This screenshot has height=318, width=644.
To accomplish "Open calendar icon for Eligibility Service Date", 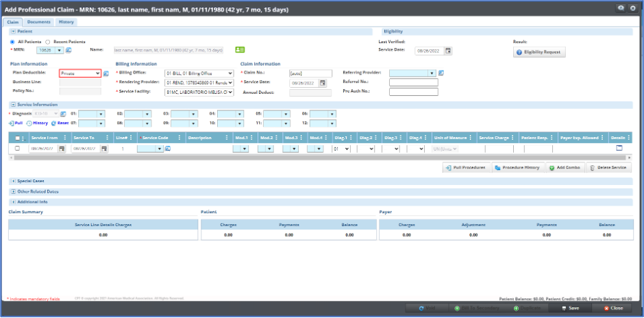I will tap(448, 51).
